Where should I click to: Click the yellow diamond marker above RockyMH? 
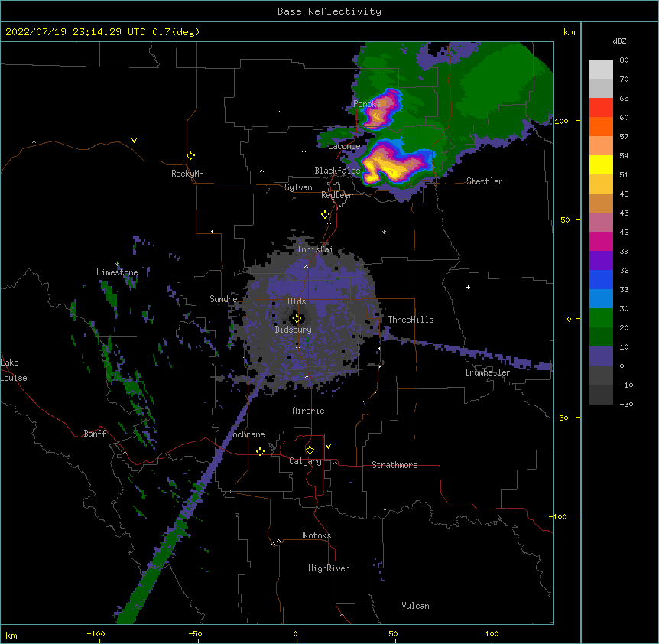(190, 155)
